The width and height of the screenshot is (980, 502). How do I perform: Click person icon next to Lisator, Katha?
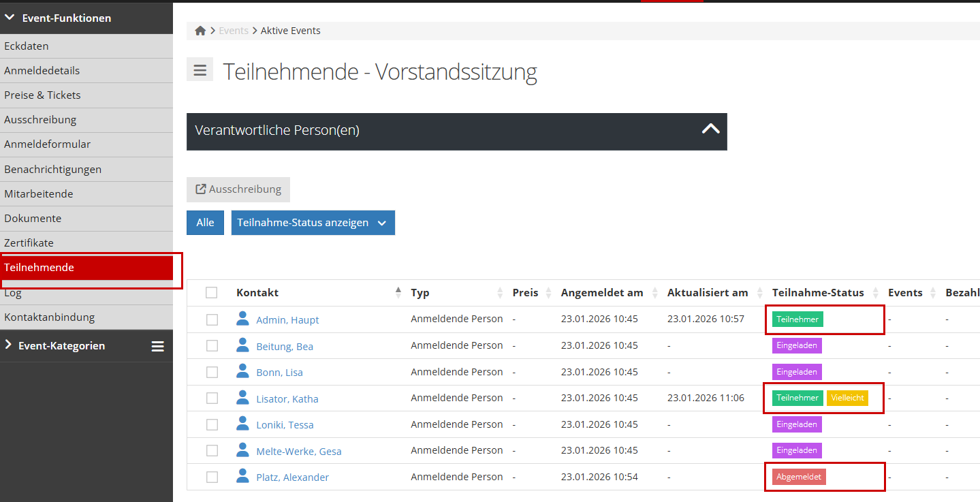(x=242, y=397)
